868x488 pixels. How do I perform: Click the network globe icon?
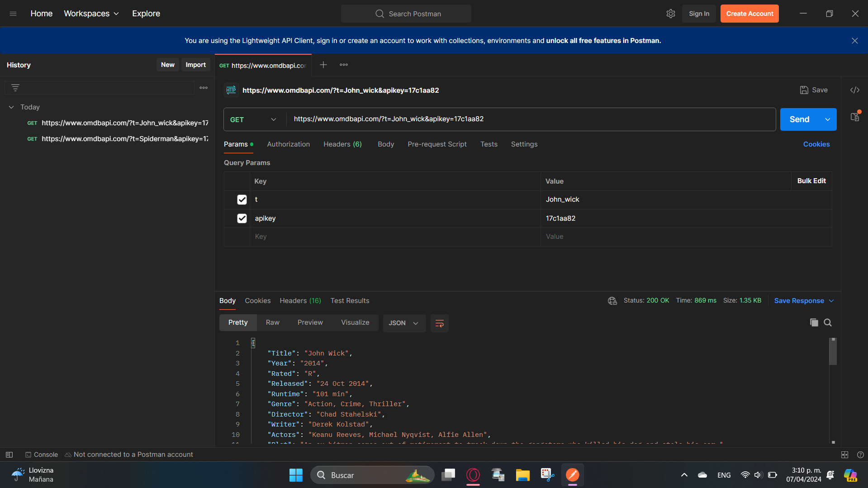pyautogui.click(x=612, y=301)
